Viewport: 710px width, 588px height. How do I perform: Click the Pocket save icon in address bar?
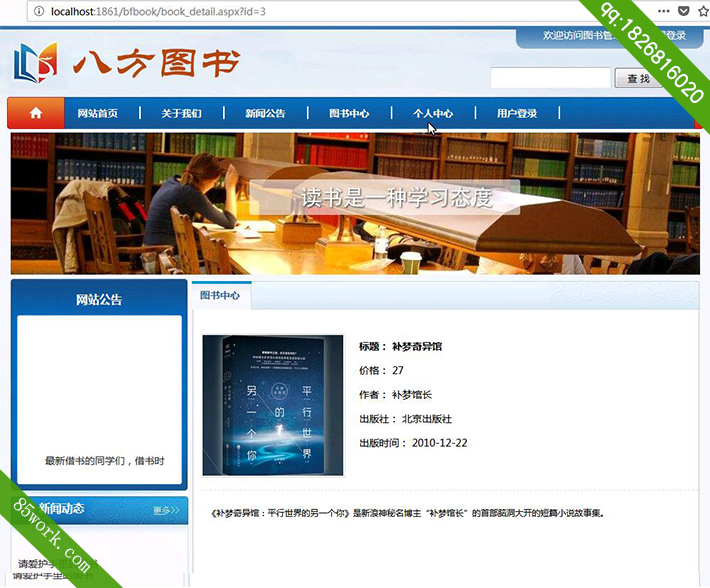point(683,11)
